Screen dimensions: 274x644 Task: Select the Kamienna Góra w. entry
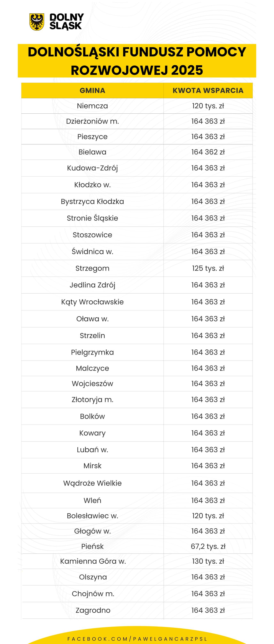pyautogui.click(x=93, y=561)
